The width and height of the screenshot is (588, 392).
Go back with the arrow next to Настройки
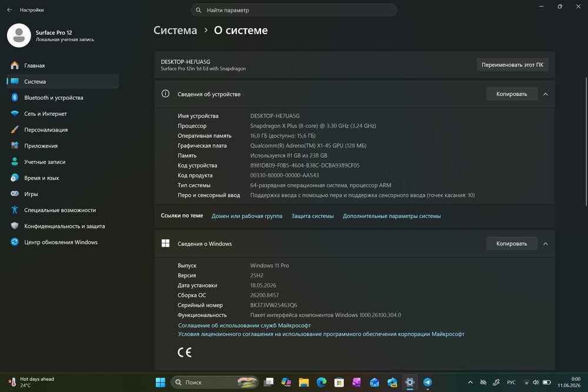[10, 10]
